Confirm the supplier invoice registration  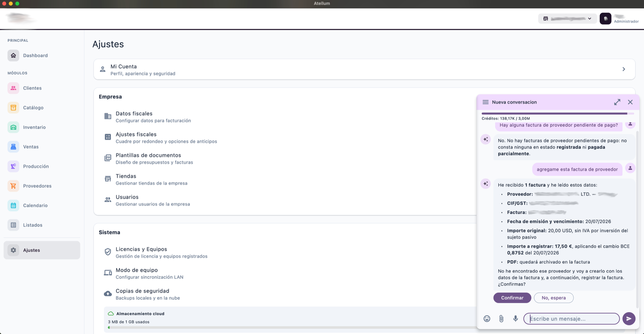[512, 298]
